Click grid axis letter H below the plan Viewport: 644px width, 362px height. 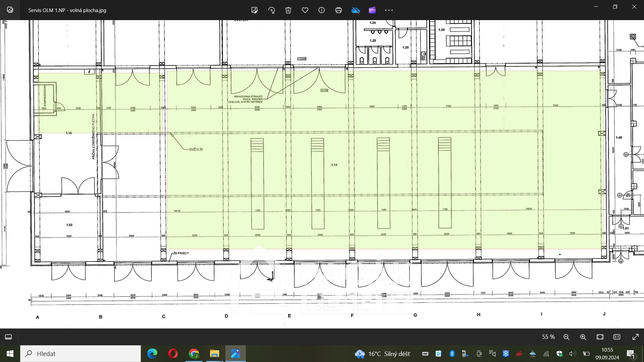(479, 314)
